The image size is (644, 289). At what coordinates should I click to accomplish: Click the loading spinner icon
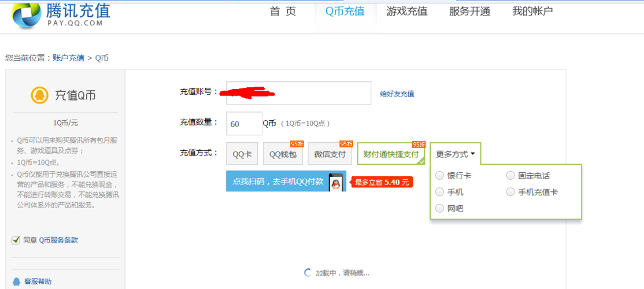tap(307, 273)
